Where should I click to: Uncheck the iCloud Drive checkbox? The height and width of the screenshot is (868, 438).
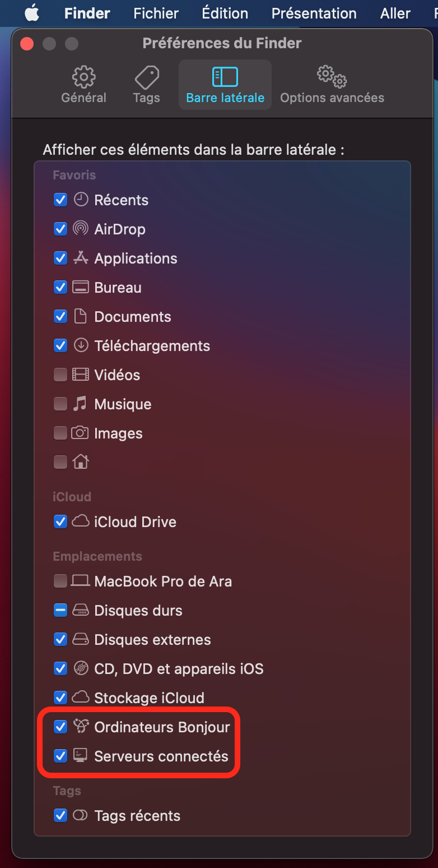point(60,521)
